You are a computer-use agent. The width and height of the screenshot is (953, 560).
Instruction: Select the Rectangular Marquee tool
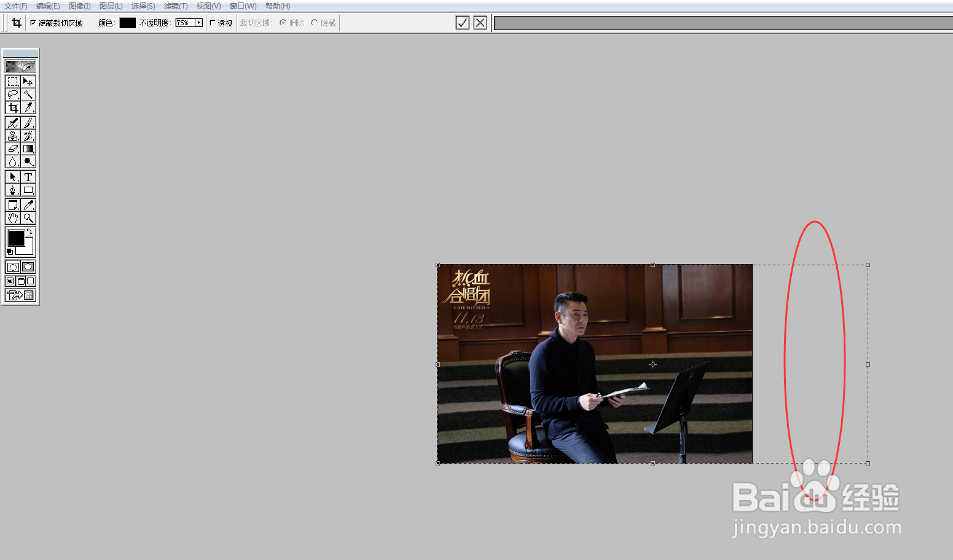[x=13, y=82]
